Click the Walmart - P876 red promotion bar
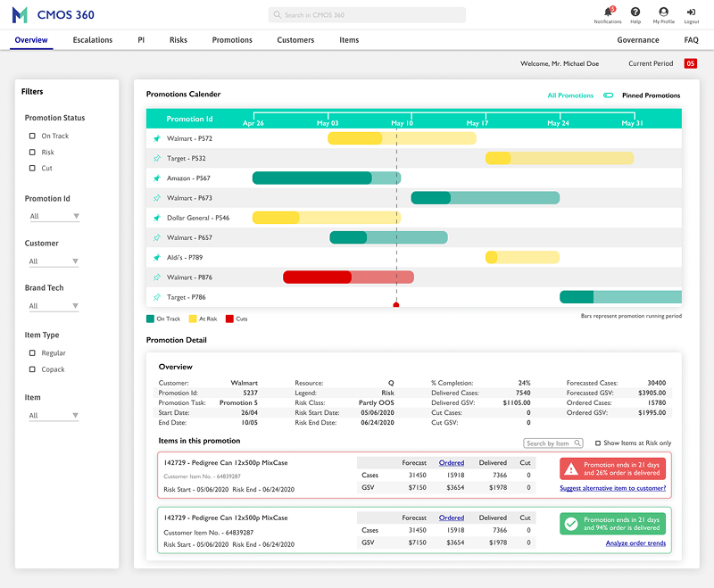This screenshot has width=714, height=588. click(x=348, y=277)
